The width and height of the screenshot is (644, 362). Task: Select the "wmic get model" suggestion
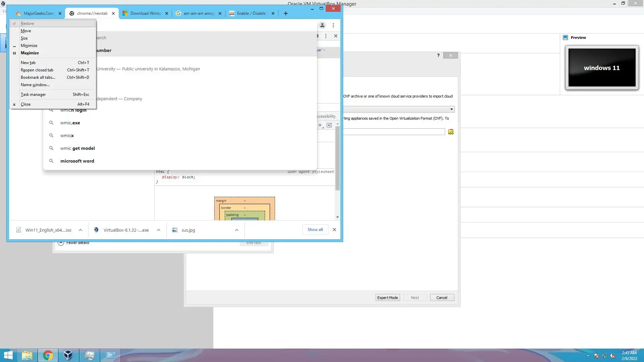(x=77, y=148)
